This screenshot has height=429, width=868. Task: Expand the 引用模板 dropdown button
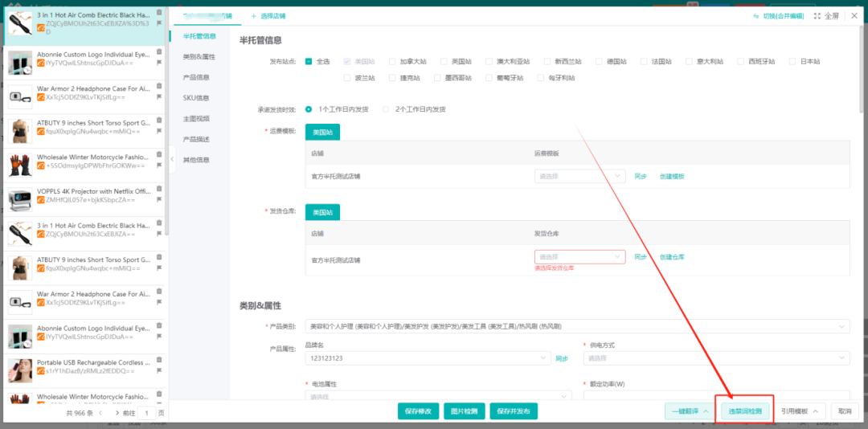800,411
